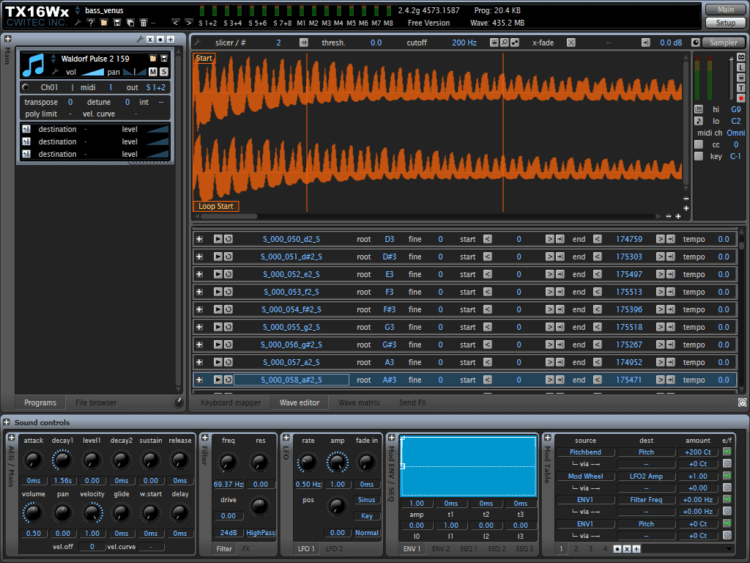Solo program with the S button
The width and height of the screenshot is (750, 563).
point(164,72)
